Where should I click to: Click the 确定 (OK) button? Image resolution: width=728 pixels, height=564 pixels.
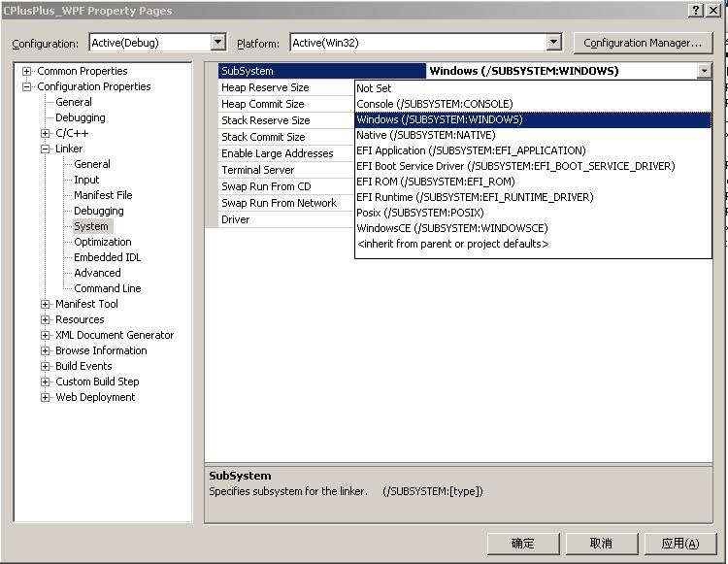coord(523,543)
